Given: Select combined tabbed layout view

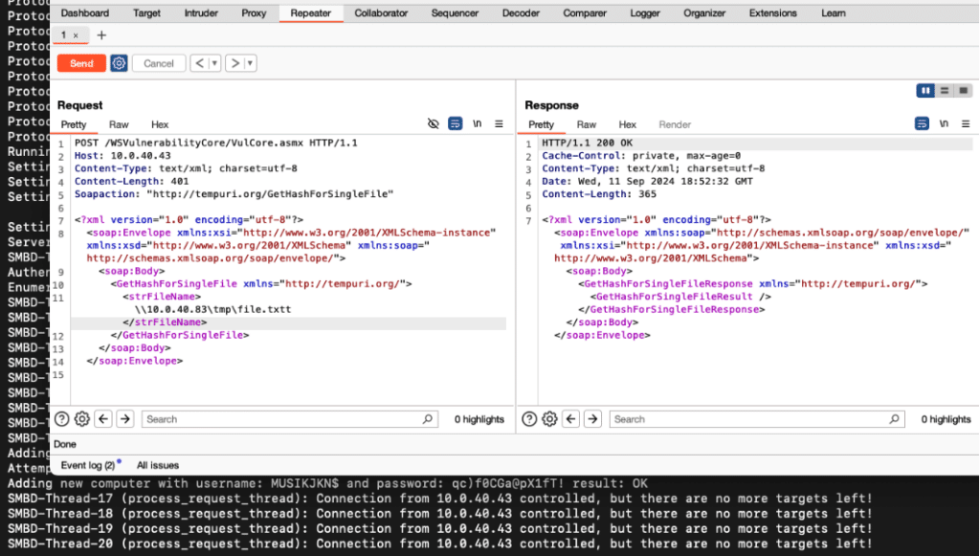Looking at the screenshot, I should point(963,91).
